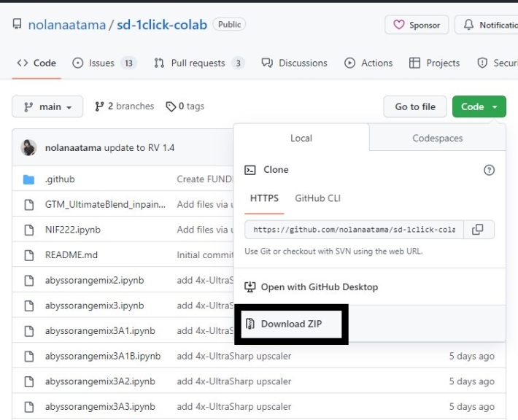Open the Pull requests tab
The height and width of the screenshot is (420, 518).
click(198, 63)
